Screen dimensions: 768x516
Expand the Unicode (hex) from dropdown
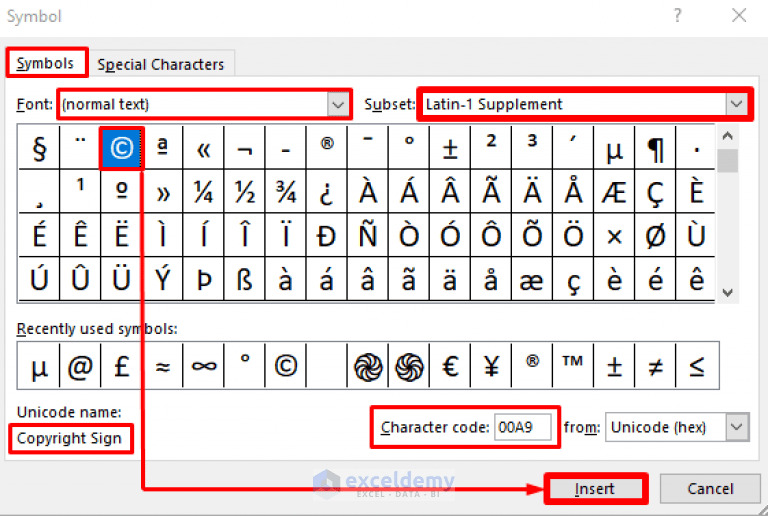point(737,427)
